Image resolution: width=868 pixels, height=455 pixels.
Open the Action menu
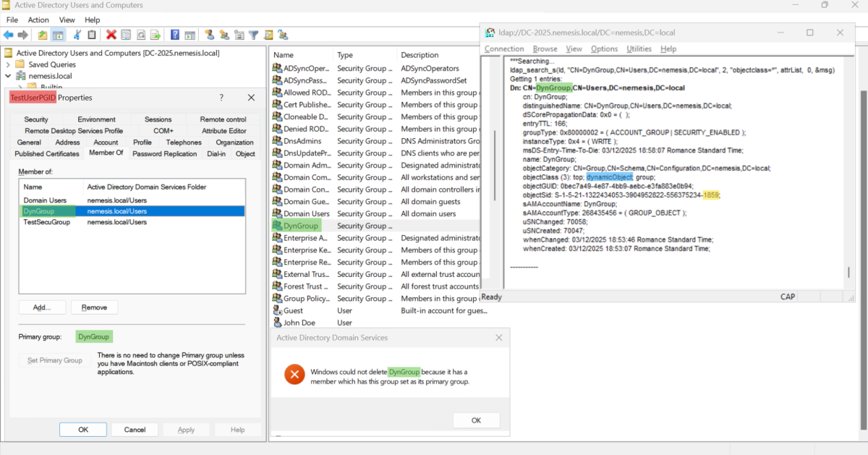pyautogui.click(x=38, y=20)
